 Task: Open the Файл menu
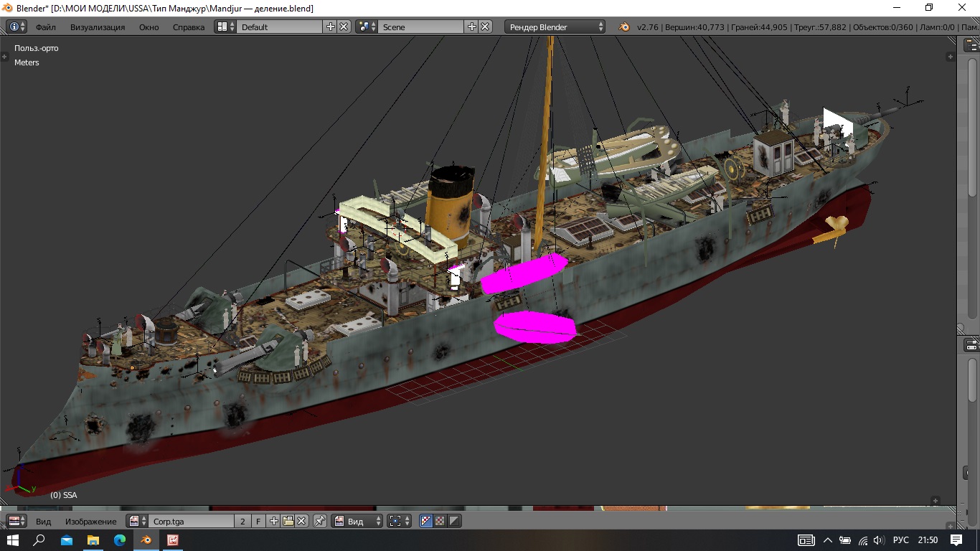pos(45,27)
